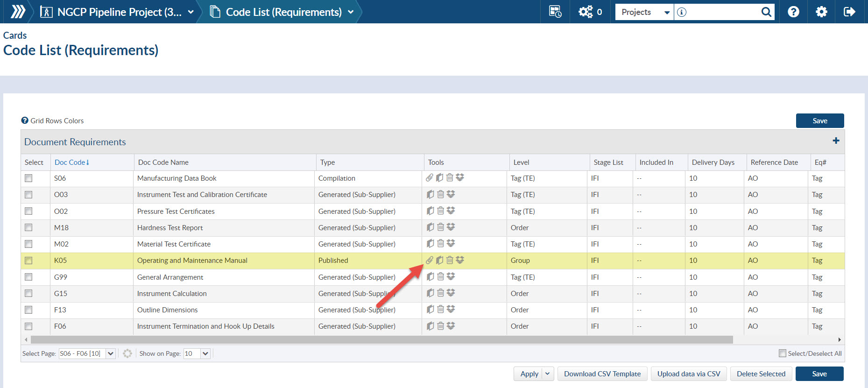Click the scroll right arrow of the grid

point(840,339)
